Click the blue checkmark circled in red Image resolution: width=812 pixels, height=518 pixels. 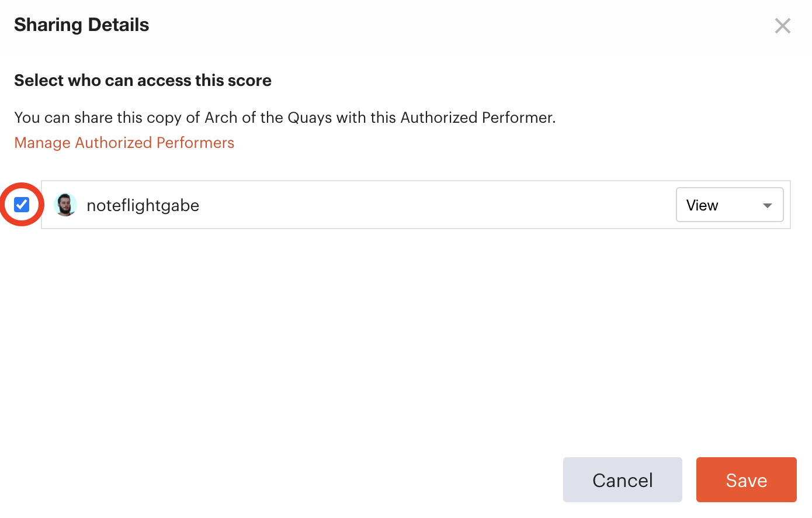[22, 205]
